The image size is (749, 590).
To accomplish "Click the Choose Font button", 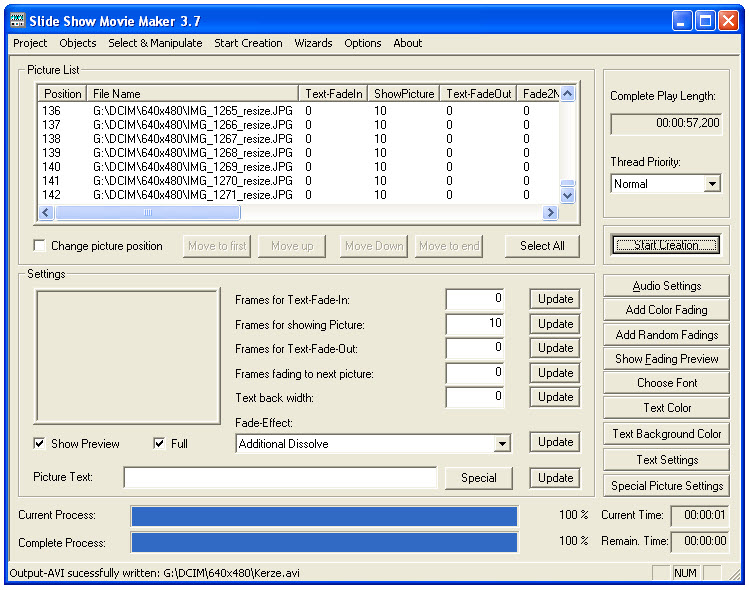I will coord(666,383).
